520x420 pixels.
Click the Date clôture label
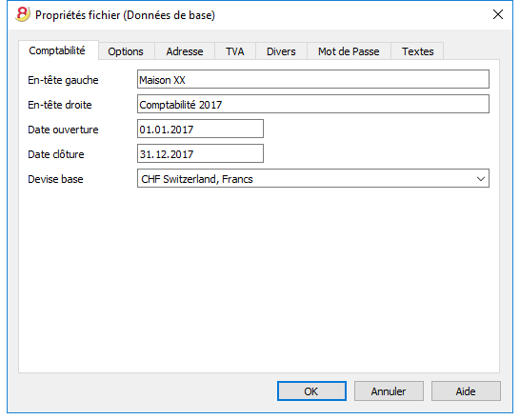click(56, 154)
